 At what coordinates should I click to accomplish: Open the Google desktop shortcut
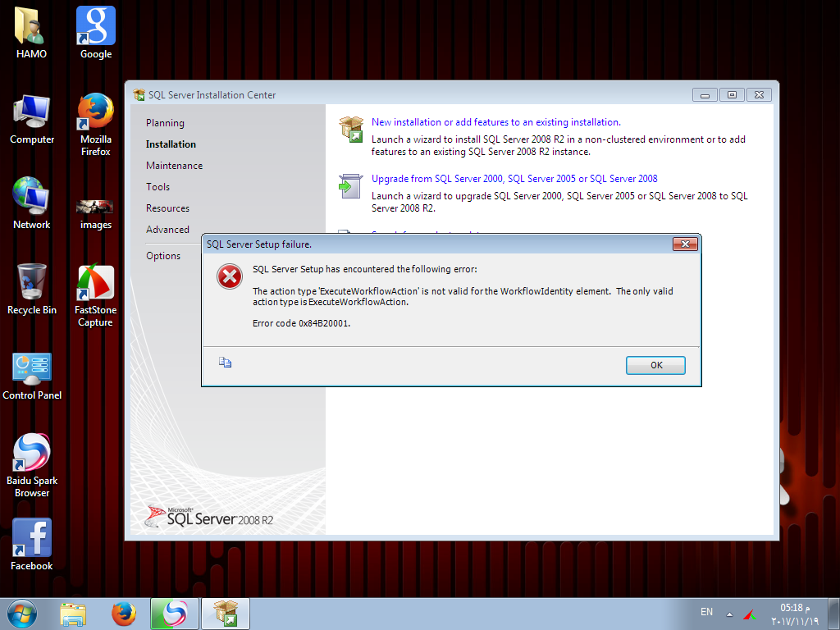pos(96,32)
